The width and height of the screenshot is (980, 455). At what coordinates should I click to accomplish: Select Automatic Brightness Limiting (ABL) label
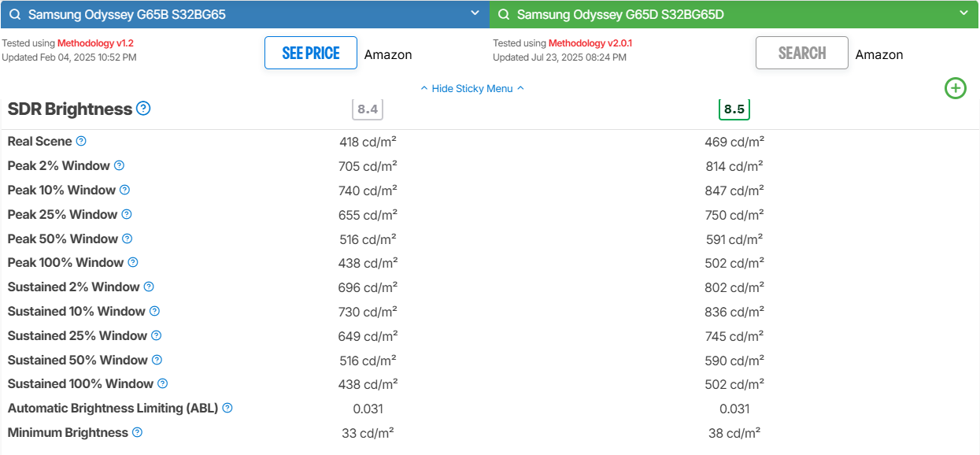point(113,408)
